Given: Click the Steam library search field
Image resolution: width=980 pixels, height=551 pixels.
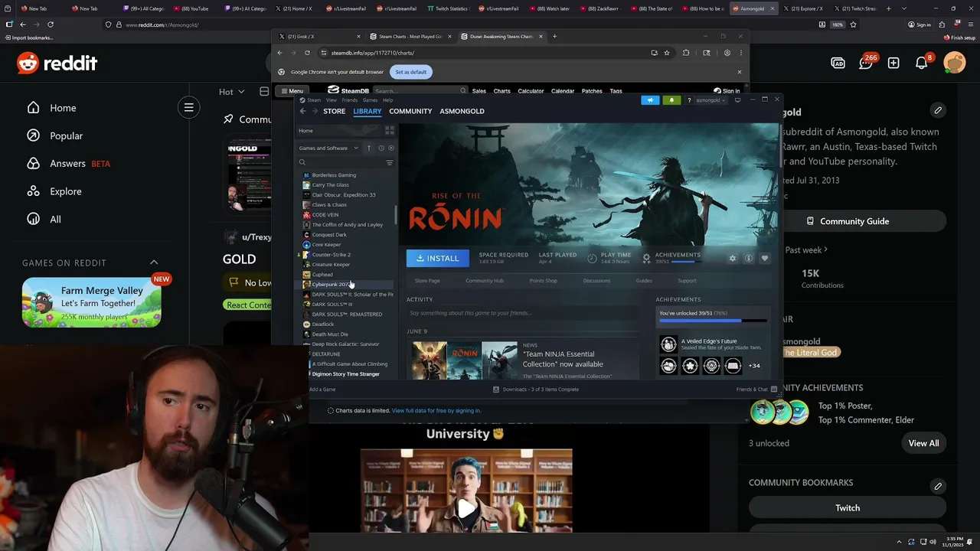Looking at the screenshot, I should 341,162.
